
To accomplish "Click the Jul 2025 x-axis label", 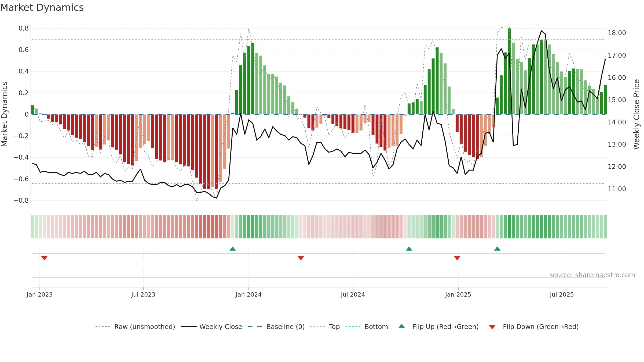I will click(x=562, y=294).
